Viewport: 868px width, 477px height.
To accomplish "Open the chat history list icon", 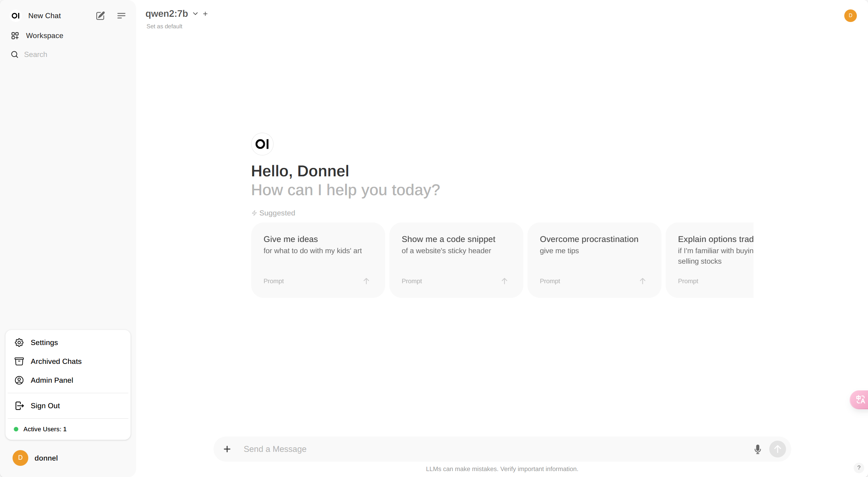I will pos(121,15).
